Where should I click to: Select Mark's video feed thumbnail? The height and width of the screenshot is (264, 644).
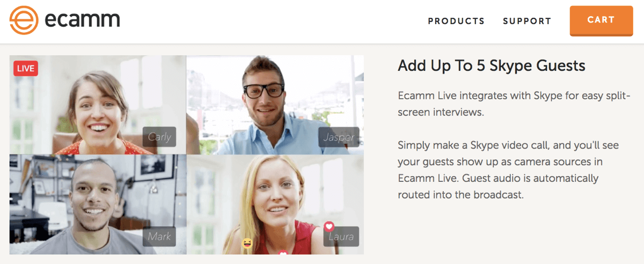pos(98,204)
